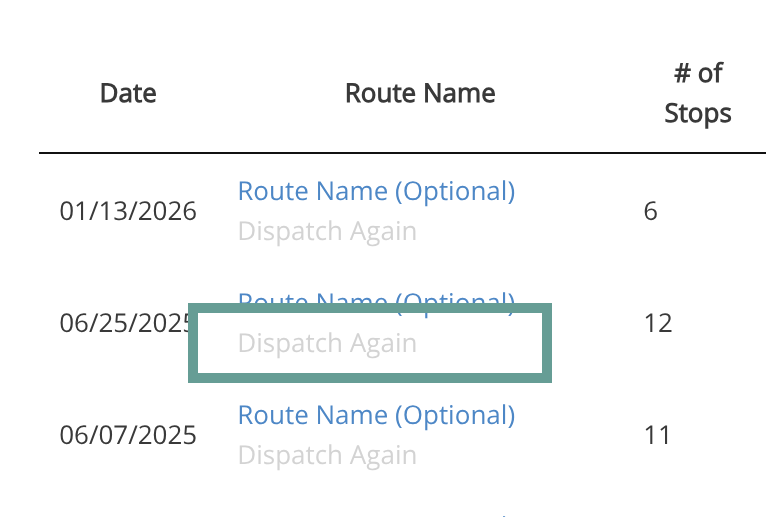Click Dispatch Again for the 01/13/2026 route
This screenshot has height=517, width=766.
click(327, 232)
